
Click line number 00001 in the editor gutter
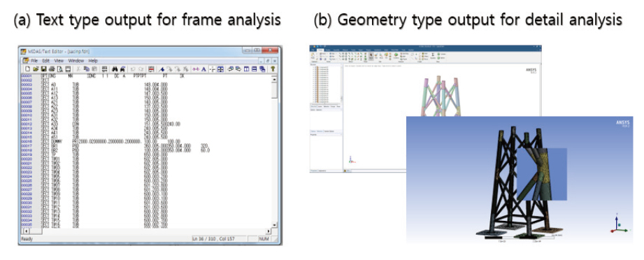27,75
